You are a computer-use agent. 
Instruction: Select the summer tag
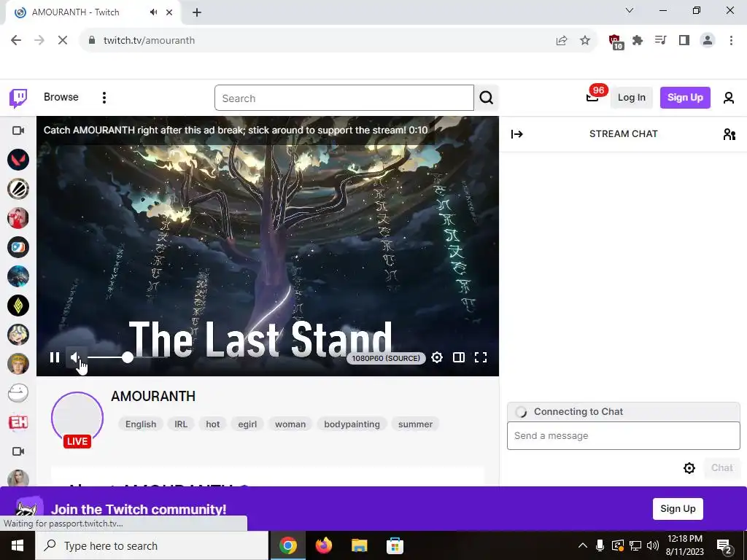(x=415, y=424)
